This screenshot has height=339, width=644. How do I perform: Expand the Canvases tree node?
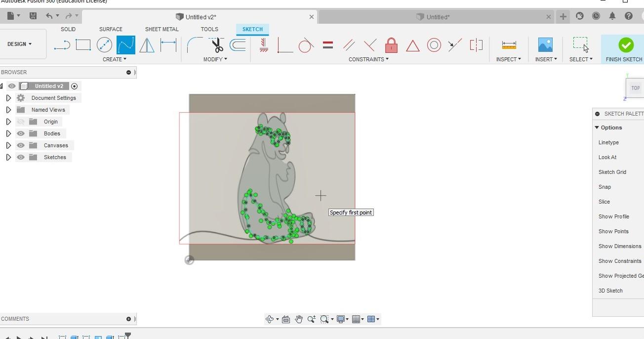pos(8,145)
